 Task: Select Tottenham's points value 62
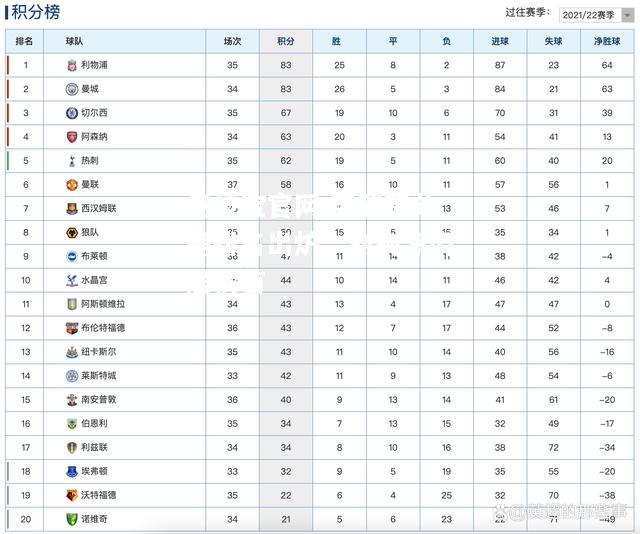286,161
